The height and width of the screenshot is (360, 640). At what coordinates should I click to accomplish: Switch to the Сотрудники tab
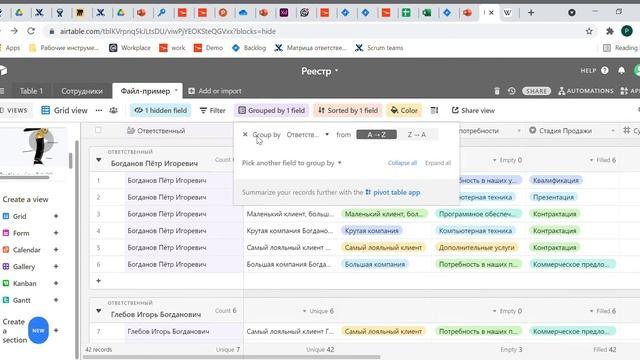click(82, 91)
